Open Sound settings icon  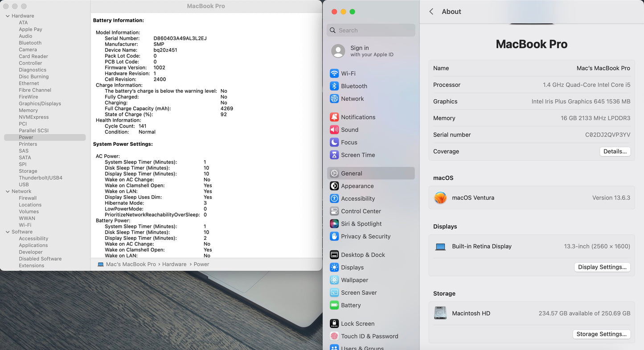pyautogui.click(x=334, y=130)
